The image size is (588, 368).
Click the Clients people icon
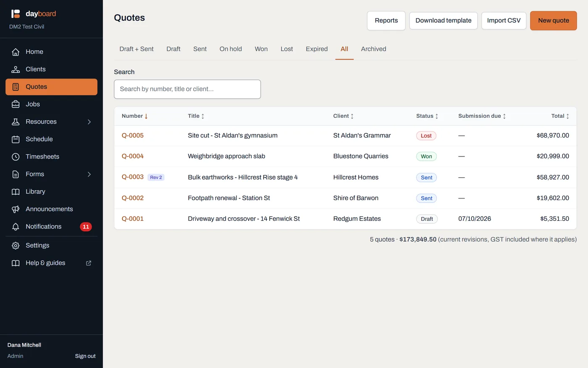click(x=16, y=69)
